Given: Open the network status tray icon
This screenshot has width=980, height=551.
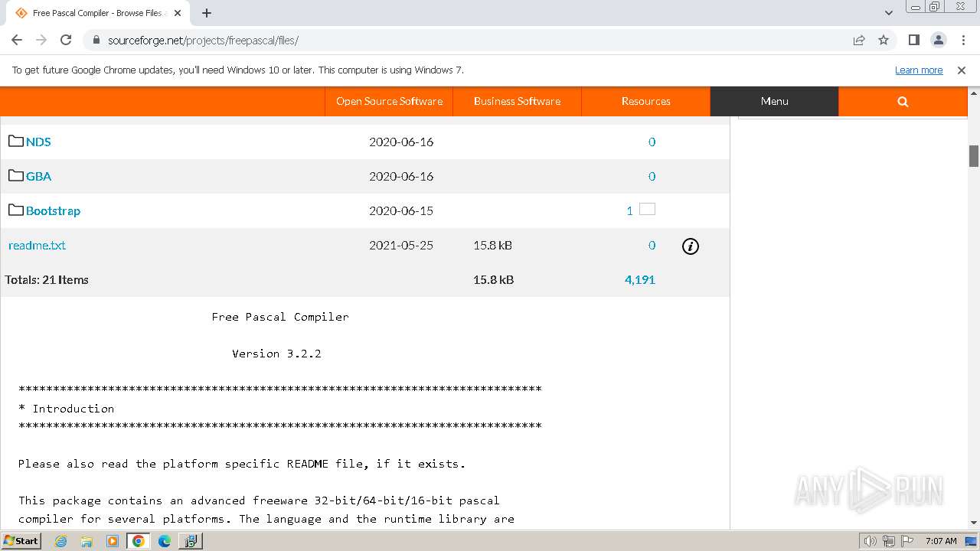Looking at the screenshot, I should 888,541.
